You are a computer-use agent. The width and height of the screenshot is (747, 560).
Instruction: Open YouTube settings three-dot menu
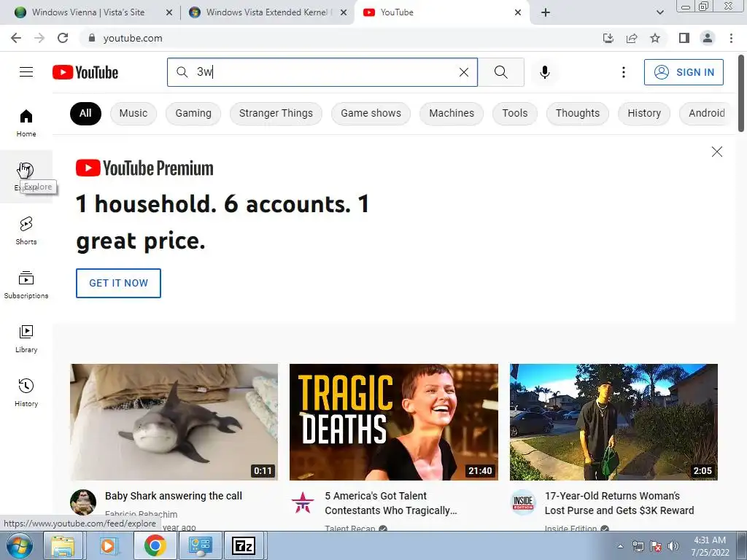pos(623,72)
